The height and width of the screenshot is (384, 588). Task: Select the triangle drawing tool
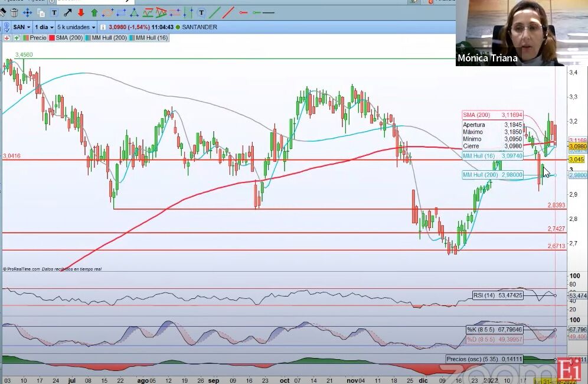[x=134, y=13]
